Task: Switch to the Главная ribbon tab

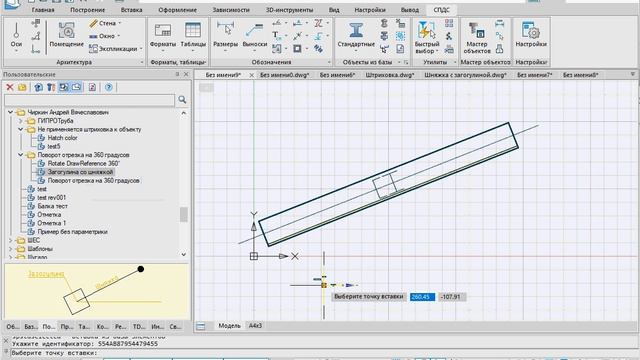Action: (43, 10)
